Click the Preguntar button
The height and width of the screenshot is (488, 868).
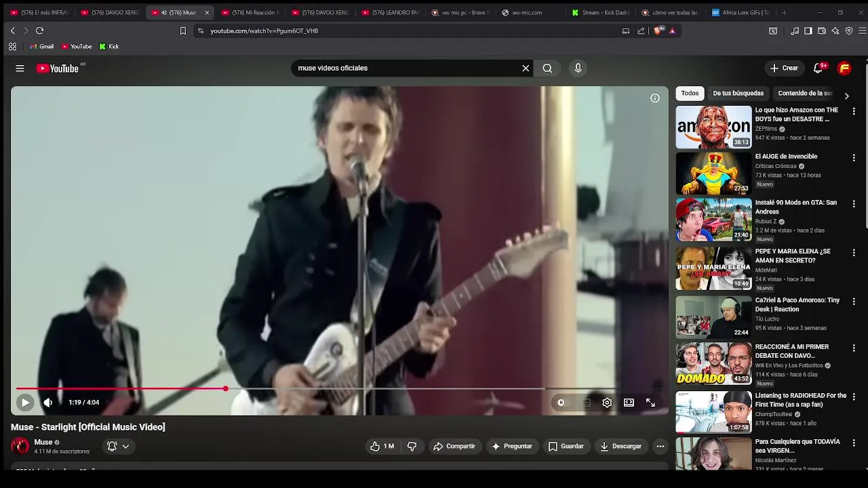511,447
